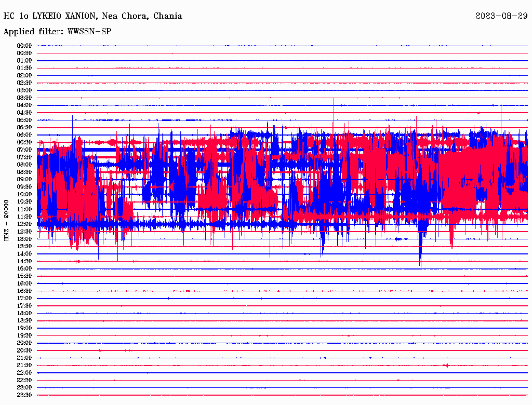The image size is (532, 405).
Task: Click the Applied filter: WWSSN-SP label
Action: [57, 32]
